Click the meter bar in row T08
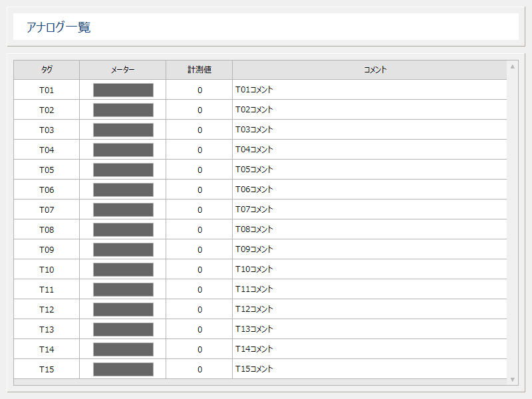Image resolution: width=532 pixels, height=399 pixels. click(x=123, y=229)
